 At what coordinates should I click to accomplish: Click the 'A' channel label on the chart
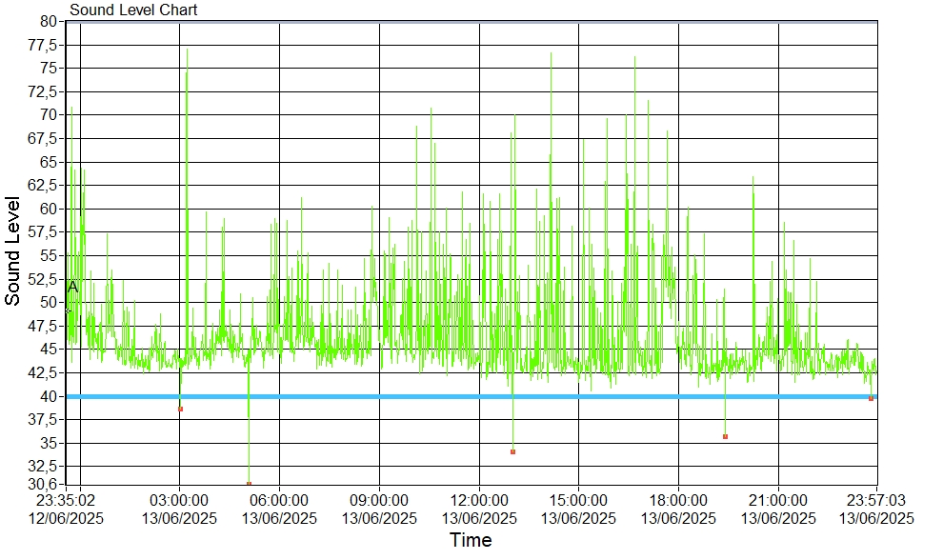(x=72, y=286)
